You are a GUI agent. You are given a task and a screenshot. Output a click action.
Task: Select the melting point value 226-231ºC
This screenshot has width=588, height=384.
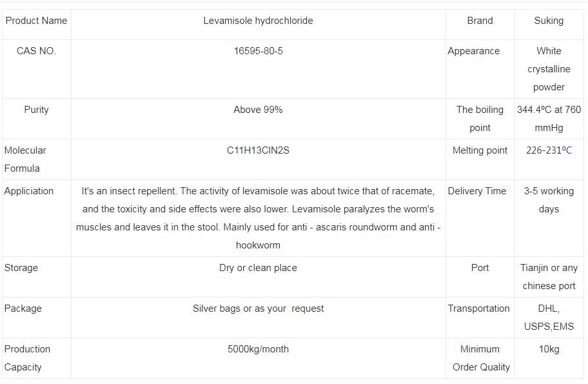point(549,150)
